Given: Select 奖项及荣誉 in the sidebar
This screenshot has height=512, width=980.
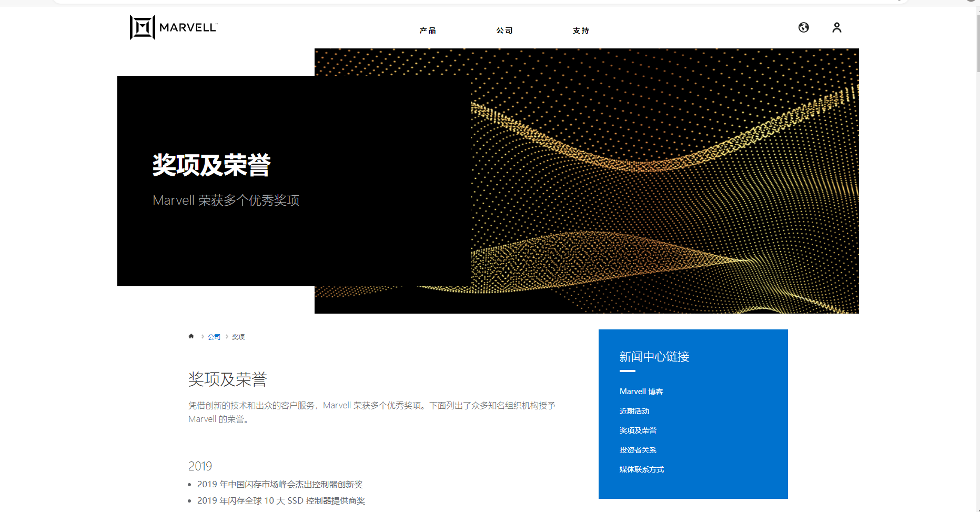Looking at the screenshot, I should [638, 430].
